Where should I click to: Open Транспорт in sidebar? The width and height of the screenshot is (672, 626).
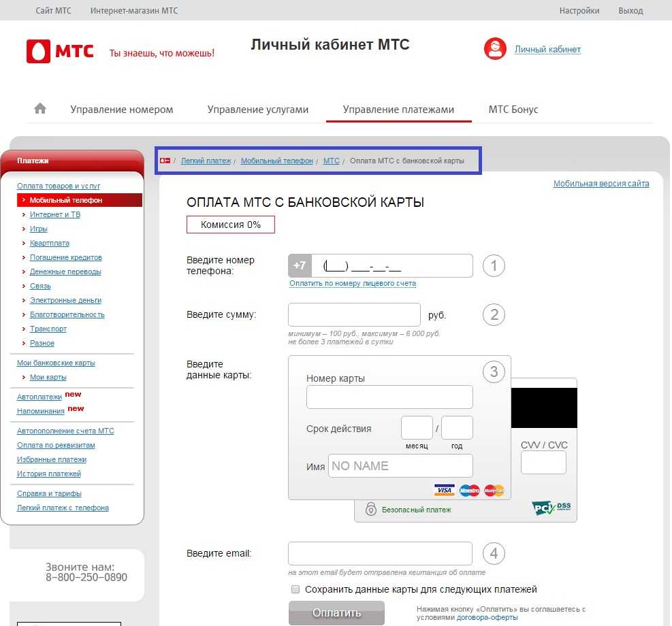click(x=48, y=329)
